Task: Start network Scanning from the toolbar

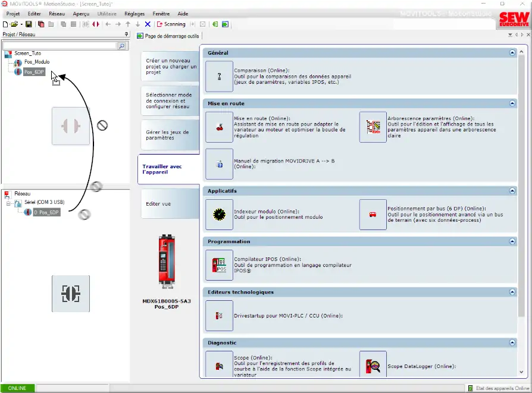Action: (171, 24)
